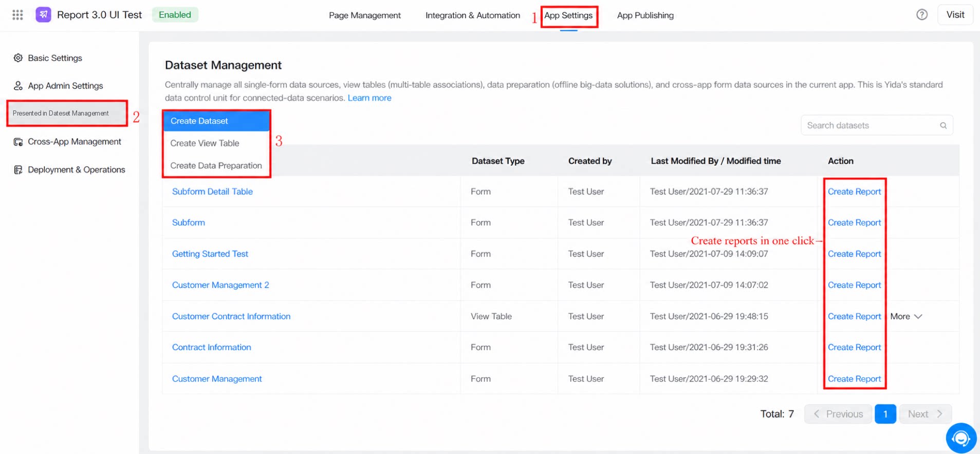Click the Create Dataset button
This screenshot has height=454, width=980.
pos(216,121)
